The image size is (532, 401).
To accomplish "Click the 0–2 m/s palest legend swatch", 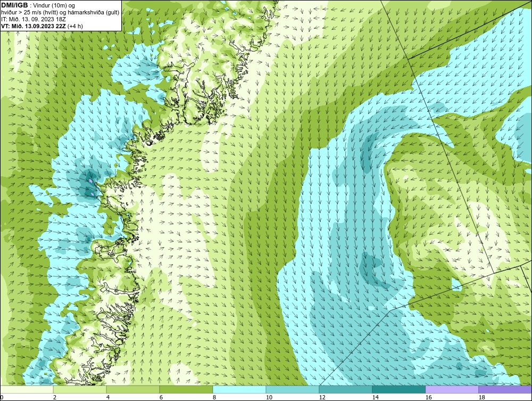I will (x=27, y=389).
